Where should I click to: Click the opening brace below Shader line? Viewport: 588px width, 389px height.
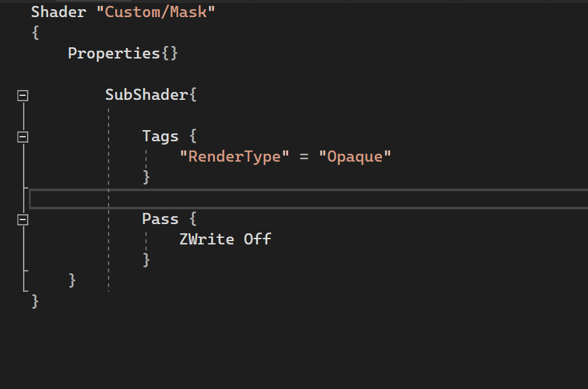(x=36, y=33)
